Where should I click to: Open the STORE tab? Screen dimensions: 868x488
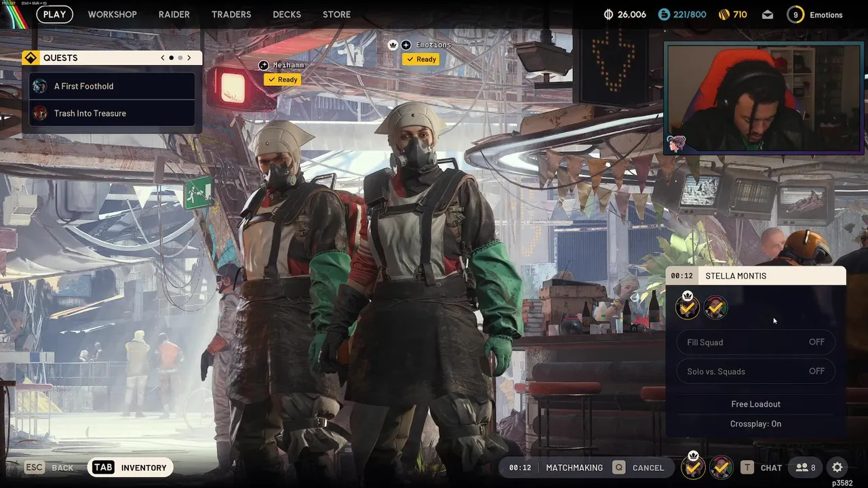point(336,14)
